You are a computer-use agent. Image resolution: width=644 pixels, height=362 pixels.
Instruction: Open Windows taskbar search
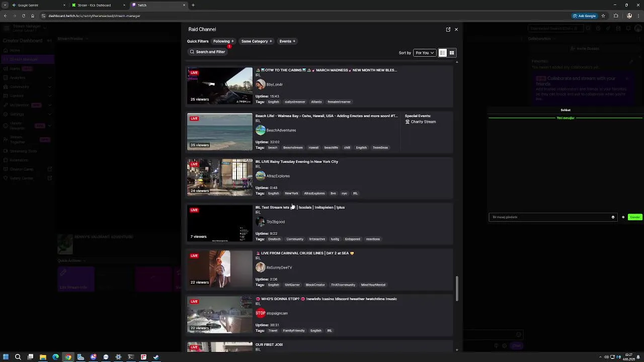coord(18,357)
